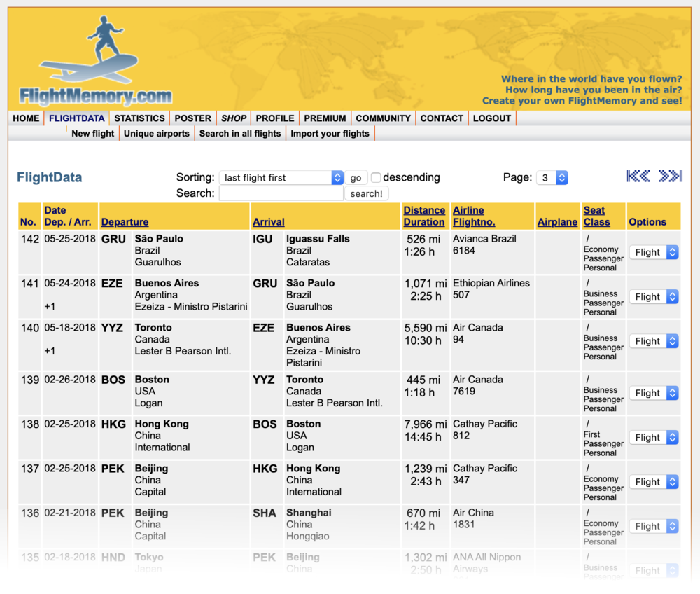This screenshot has height=594, width=700.
Task: Go to the POSTER menu item
Action: 192,118
